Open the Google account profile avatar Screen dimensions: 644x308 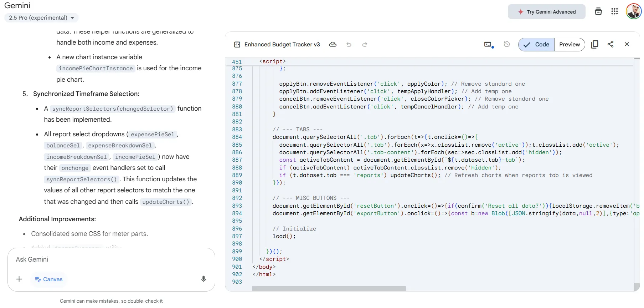click(x=633, y=11)
